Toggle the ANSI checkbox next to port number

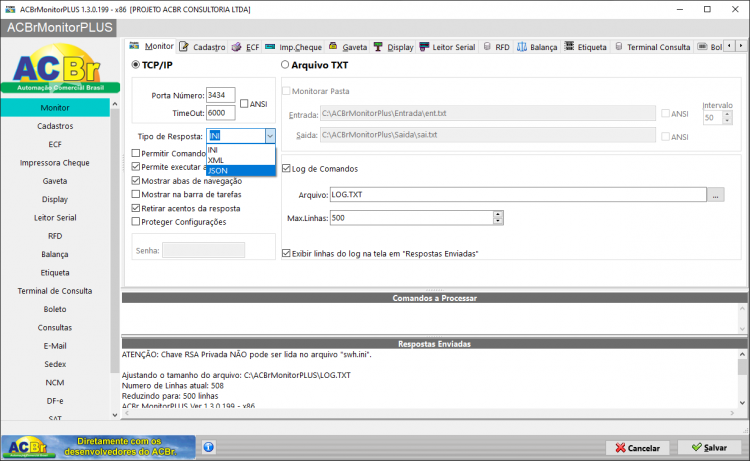point(244,104)
